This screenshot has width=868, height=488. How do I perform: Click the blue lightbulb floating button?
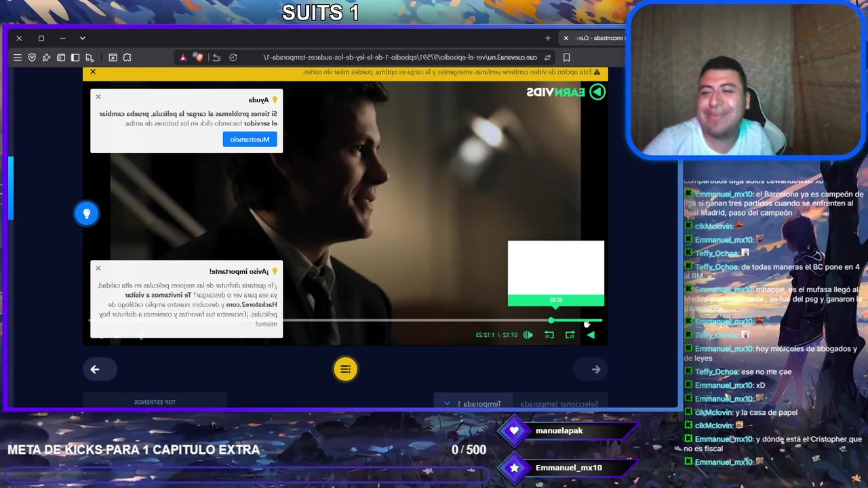pos(86,213)
